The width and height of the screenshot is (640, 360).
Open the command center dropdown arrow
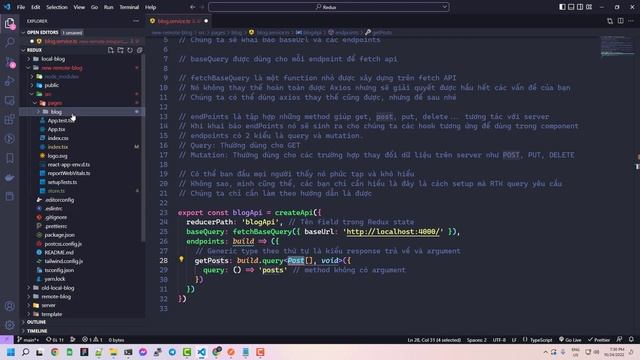click(444, 7)
